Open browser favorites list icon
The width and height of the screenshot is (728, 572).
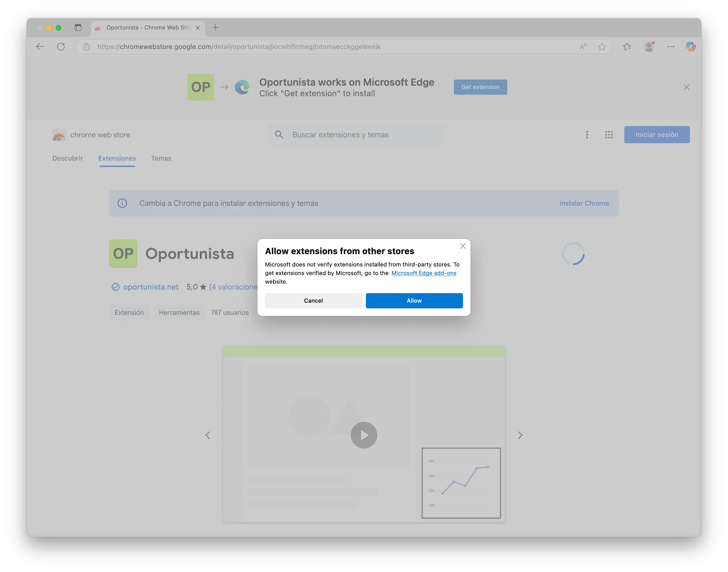coord(627,47)
